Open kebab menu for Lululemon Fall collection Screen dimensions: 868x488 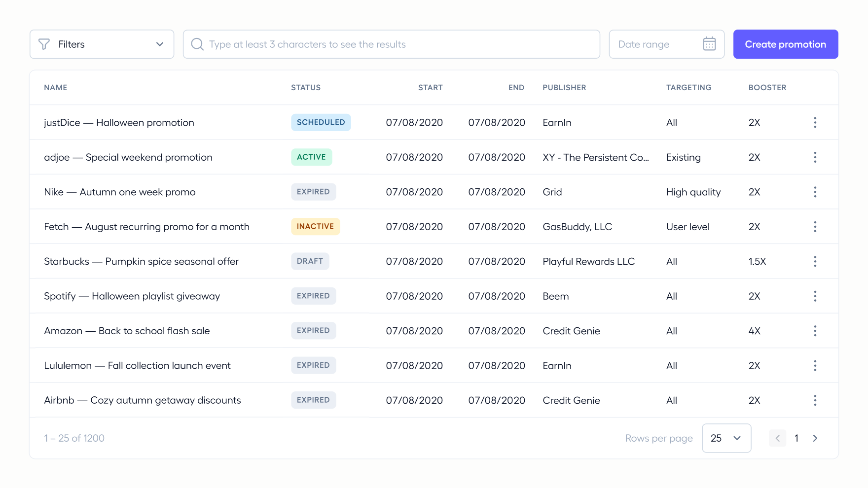pyautogui.click(x=815, y=366)
